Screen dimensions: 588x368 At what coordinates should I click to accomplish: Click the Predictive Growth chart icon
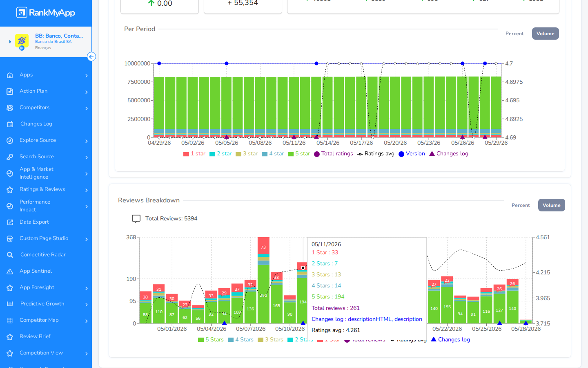click(x=10, y=304)
